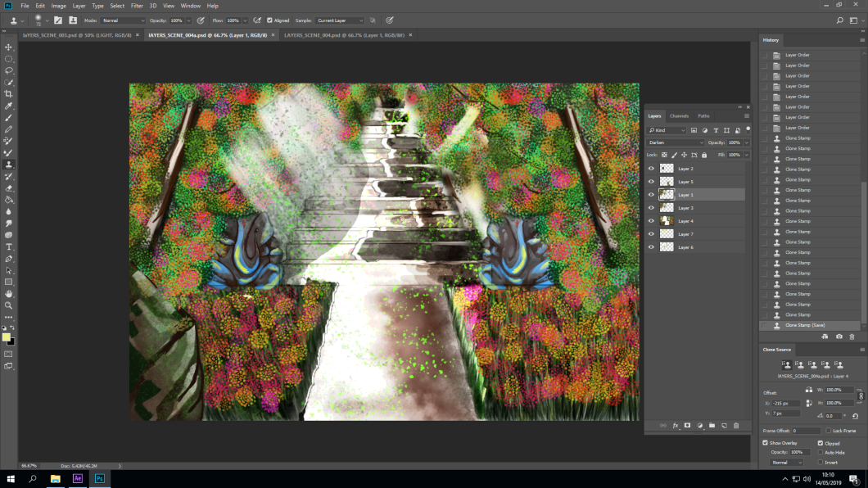Open the Brush Preset picker arrow

point(47,20)
